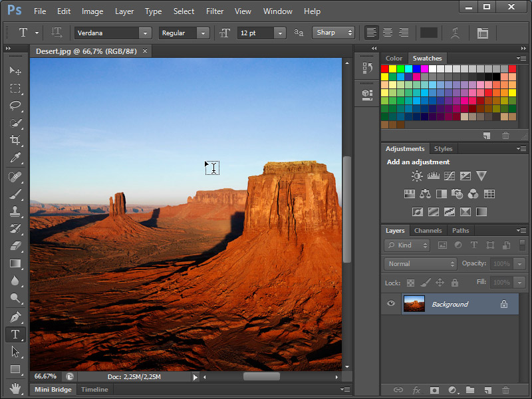Click the 66,67% zoom level field

click(x=46, y=376)
